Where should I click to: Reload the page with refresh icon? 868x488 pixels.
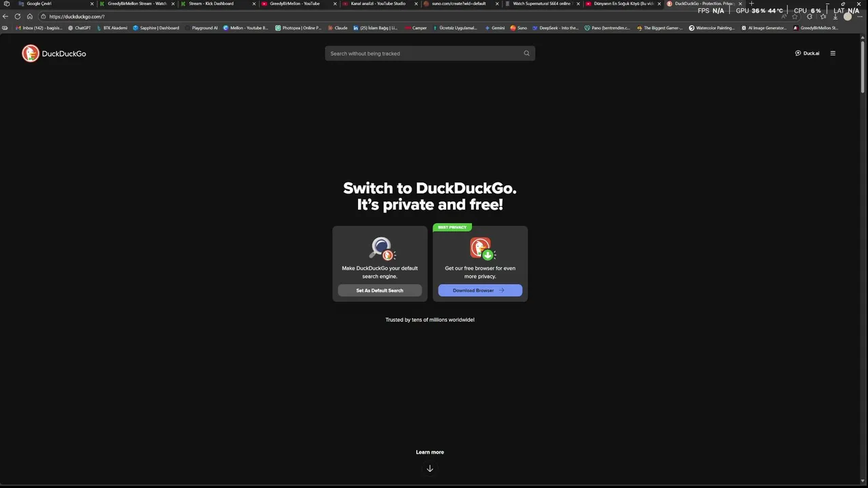pyautogui.click(x=18, y=16)
